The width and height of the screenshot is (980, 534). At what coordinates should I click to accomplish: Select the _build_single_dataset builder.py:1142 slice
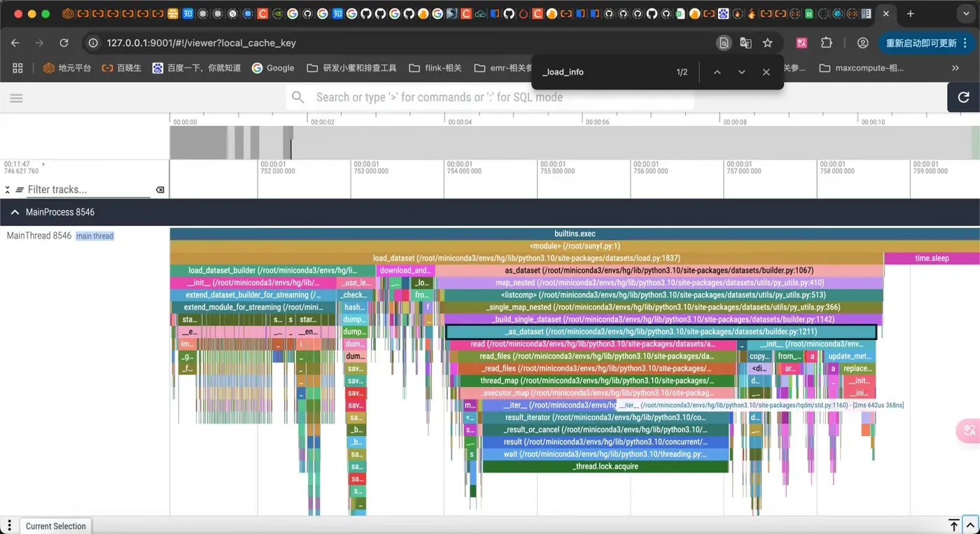tap(663, 319)
